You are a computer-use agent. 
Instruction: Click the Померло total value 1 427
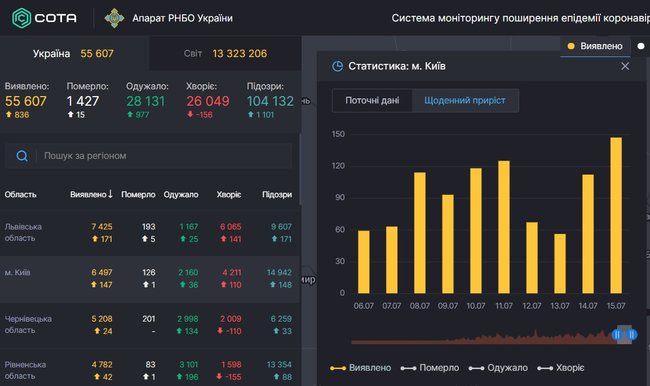pos(83,101)
